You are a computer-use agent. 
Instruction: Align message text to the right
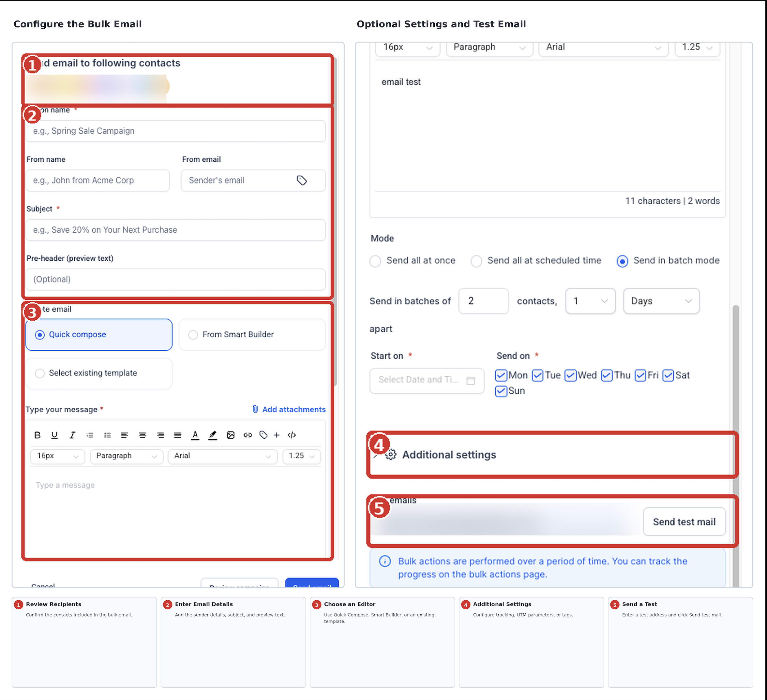[x=160, y=435]
